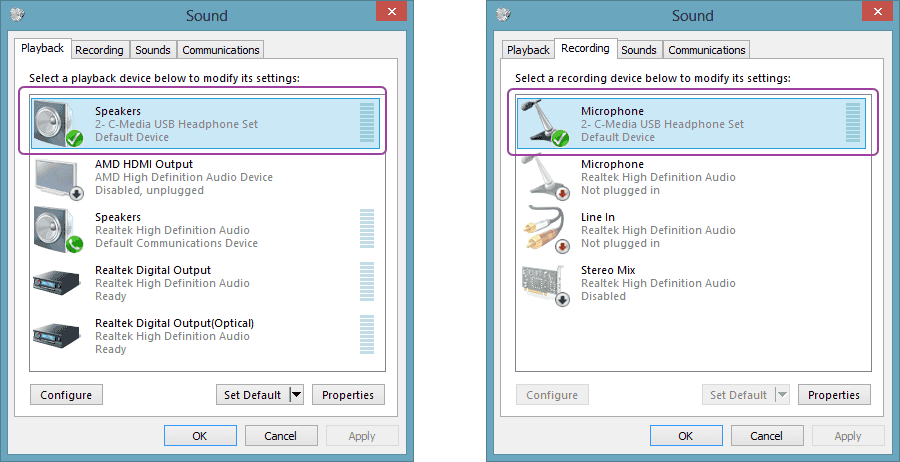The height and width of the screenshot is (462, 900).
Task: Expand the Set Default arrow in the Recording window
Action: click(x=782, y=395)
